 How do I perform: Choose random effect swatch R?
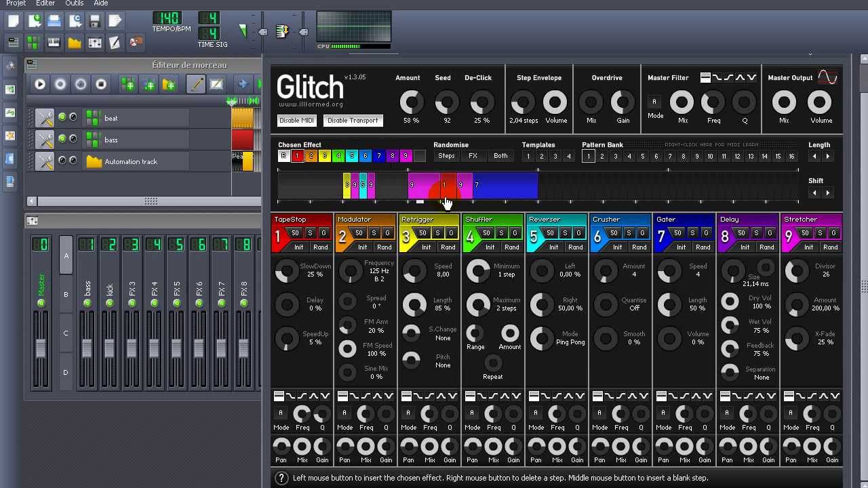tap(283, 157)
